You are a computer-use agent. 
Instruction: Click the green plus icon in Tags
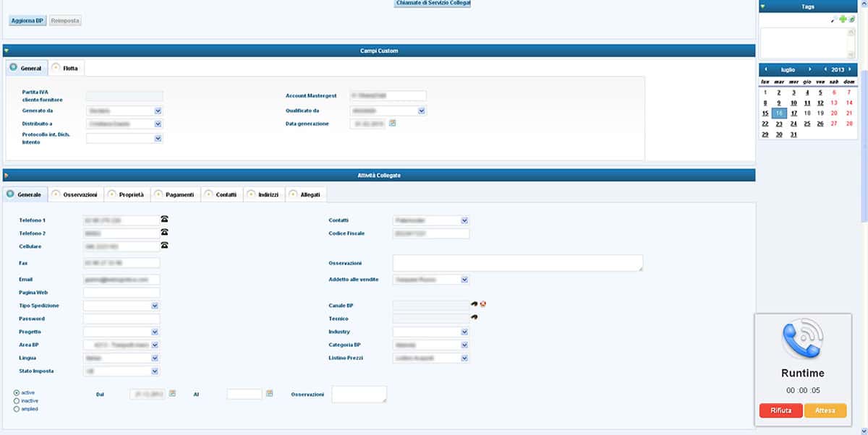click(843, 19)
